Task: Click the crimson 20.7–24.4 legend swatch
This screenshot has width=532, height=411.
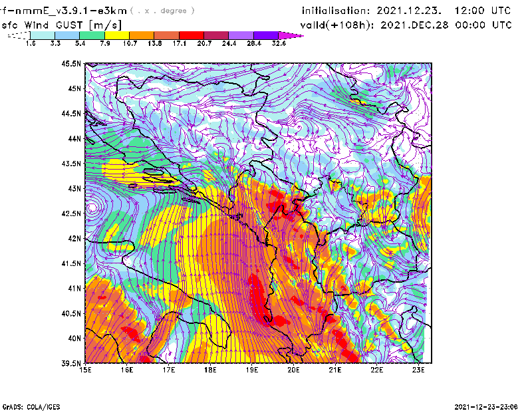Action: click(x=216, y=35)
